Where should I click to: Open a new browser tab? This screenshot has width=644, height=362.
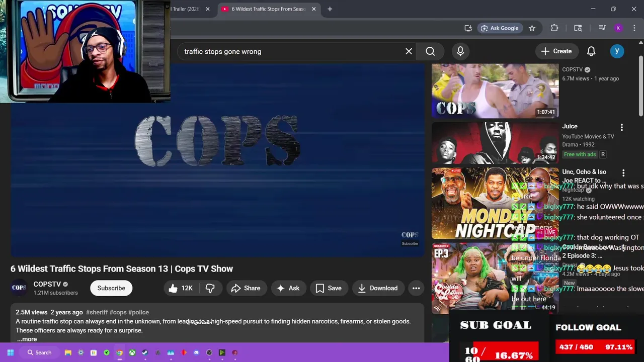[x=330, y=9]
